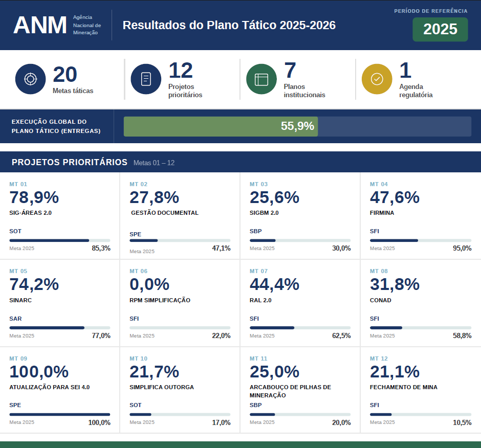Image resolution: width=481 pixels, height=448 pixels.
Task: Click the checkmark icon for Agenda regulatória
Action: click(x=377, y=79)
